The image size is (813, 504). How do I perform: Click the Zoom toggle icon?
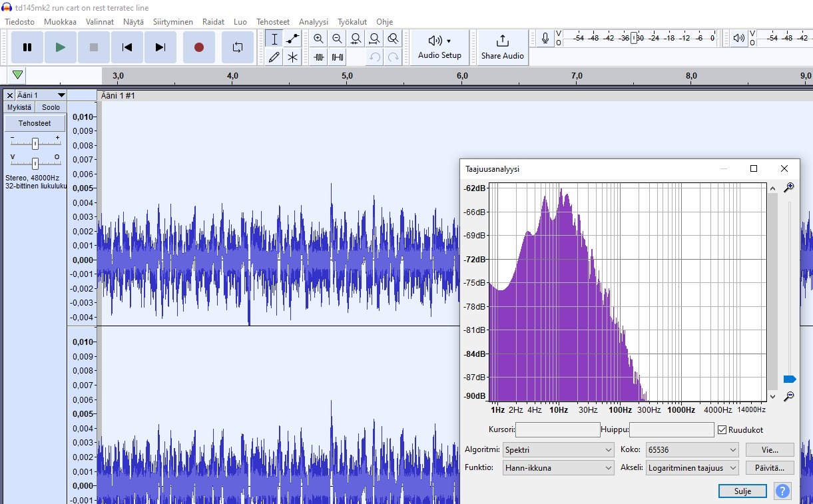[x=394, y=39]
